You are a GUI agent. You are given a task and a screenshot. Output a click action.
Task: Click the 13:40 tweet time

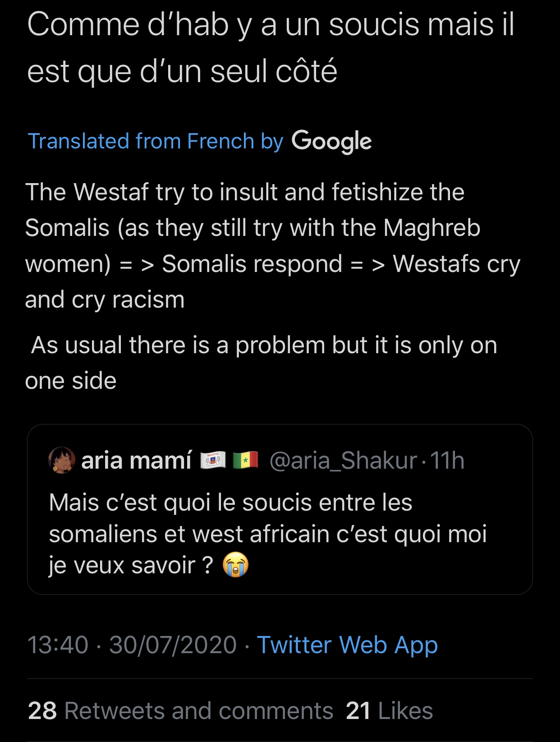click(x=58, y=645)
